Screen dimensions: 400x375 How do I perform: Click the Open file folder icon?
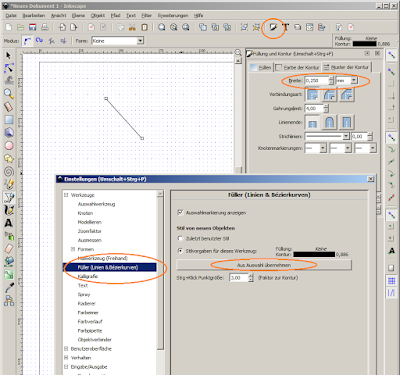pyautogui.click(x=20, y=27)
